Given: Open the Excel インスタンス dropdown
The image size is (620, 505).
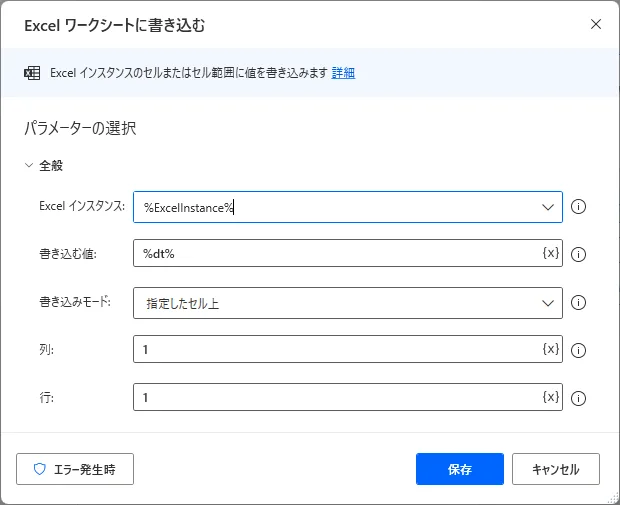Looking at the screenshot, I should [548, 207].
